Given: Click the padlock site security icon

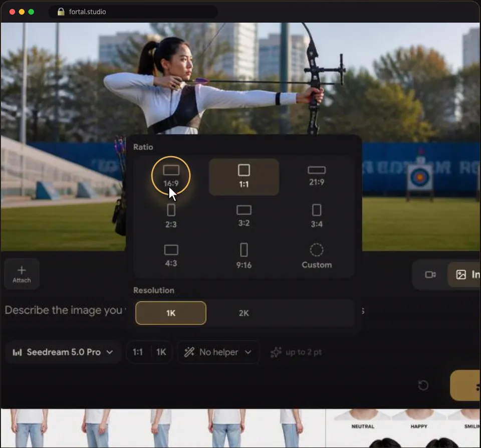Looking at the screenshot, I should [x=61, y=12].
